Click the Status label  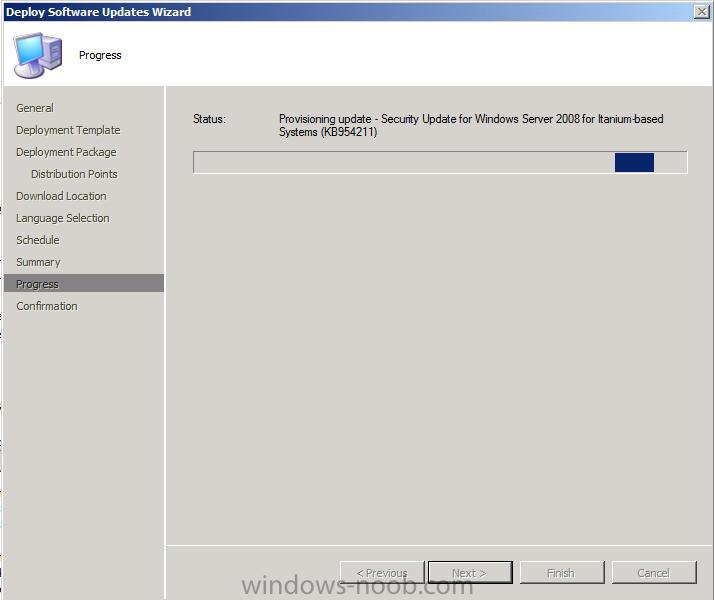coord(209,119)
